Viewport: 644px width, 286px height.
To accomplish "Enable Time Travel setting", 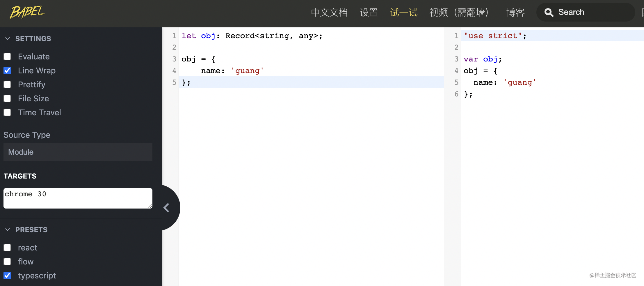I will [x=8, y=112].
